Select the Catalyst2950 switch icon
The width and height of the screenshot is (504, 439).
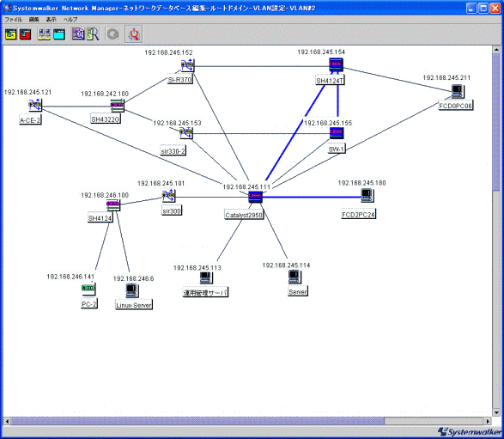point(255,197)
